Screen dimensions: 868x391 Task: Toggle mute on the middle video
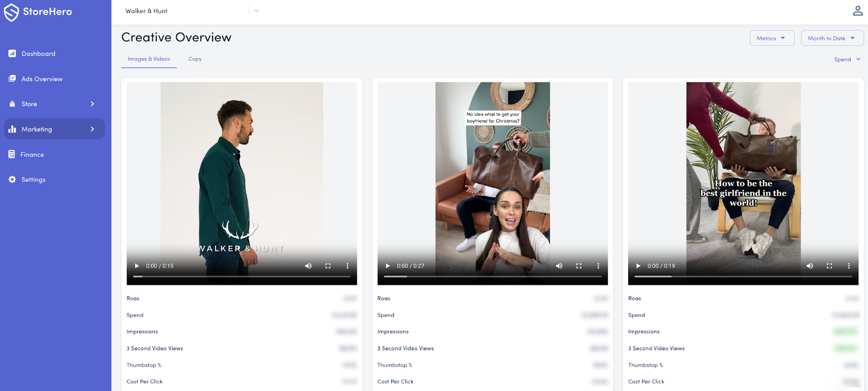click(x=559, y=266)
